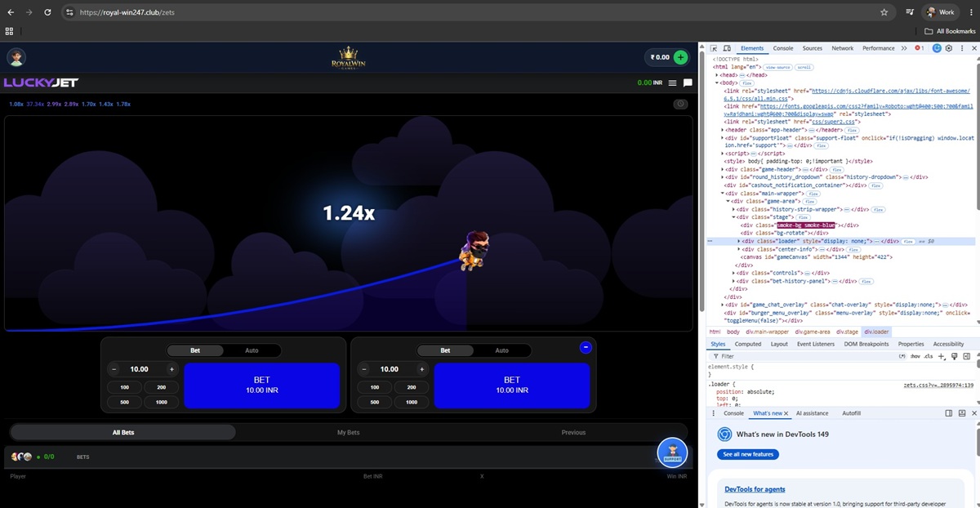Open the Work profile button
980x508 pixels.
[941, 12]
